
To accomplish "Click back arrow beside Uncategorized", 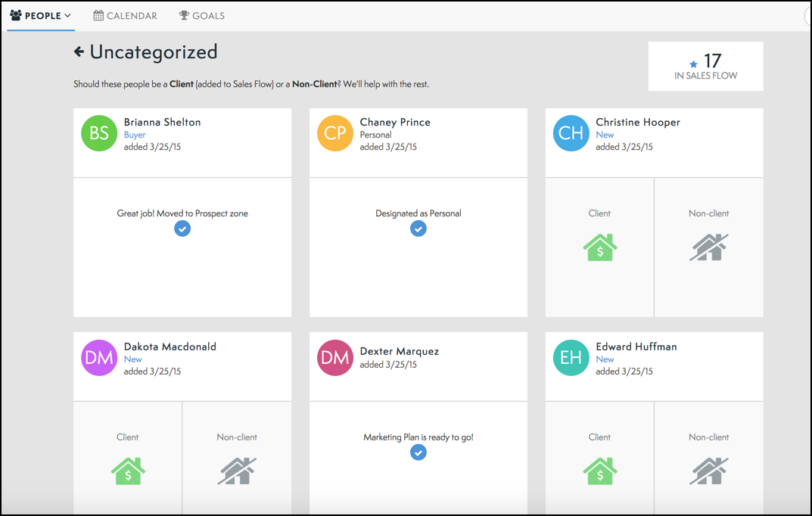I will (79, 51).
